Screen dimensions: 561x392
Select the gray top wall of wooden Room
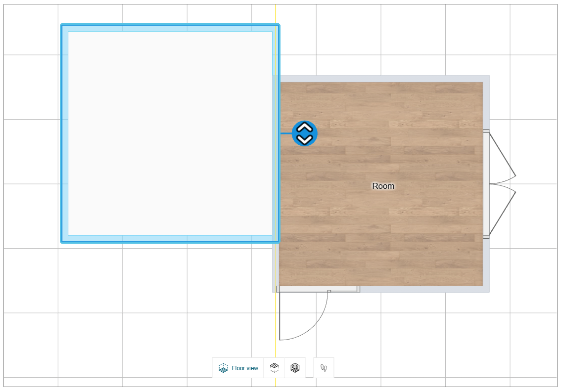[x=381, y=79]
